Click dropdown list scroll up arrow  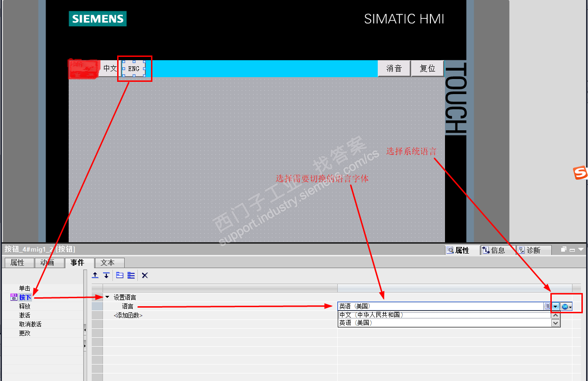pyautogui.click(x=556, y=315)
